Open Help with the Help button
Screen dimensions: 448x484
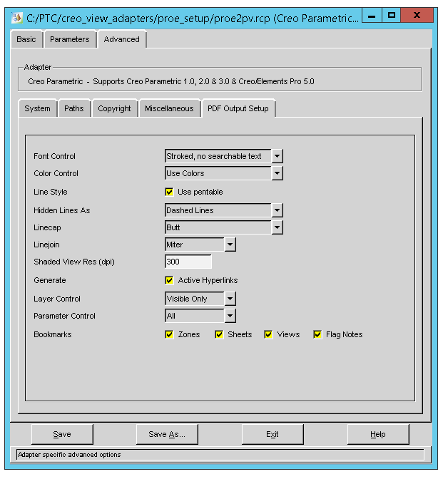[x=378, y=434]
